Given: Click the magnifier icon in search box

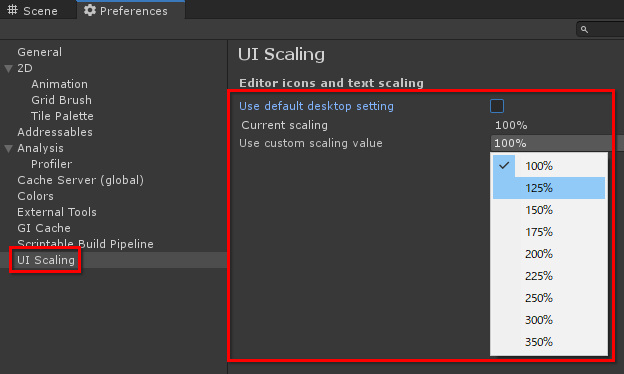Looking at the screenshot, I should click(584, 29).
